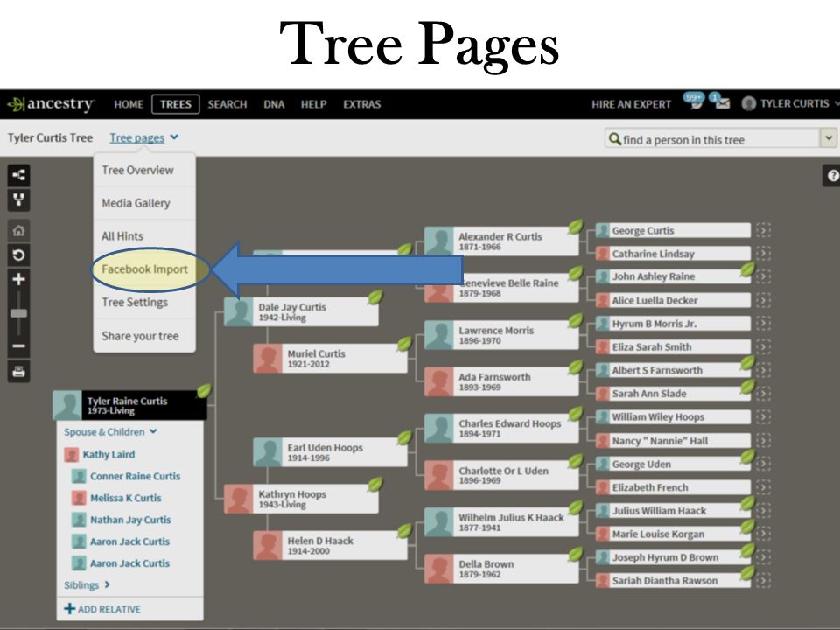Click the find a person search field
The width and height of the screenshot is (840, 630).
pos(712,139)
